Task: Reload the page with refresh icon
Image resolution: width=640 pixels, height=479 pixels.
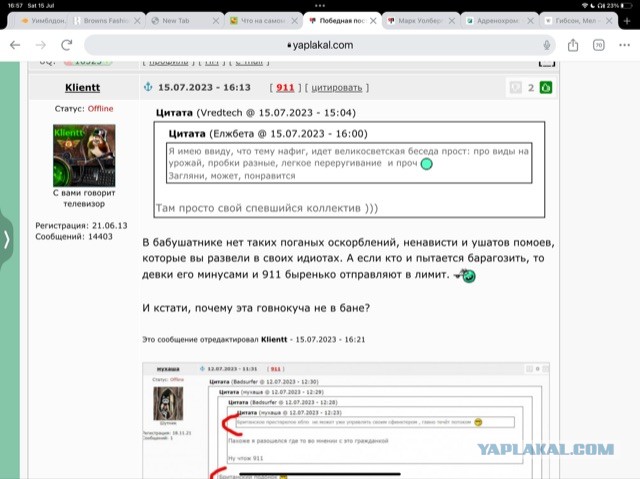Action: [x=67, y=45]
